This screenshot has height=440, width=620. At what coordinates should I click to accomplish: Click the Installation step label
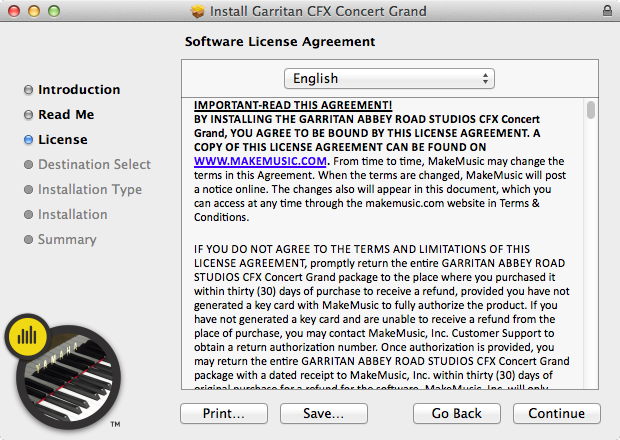coord(72,215)
